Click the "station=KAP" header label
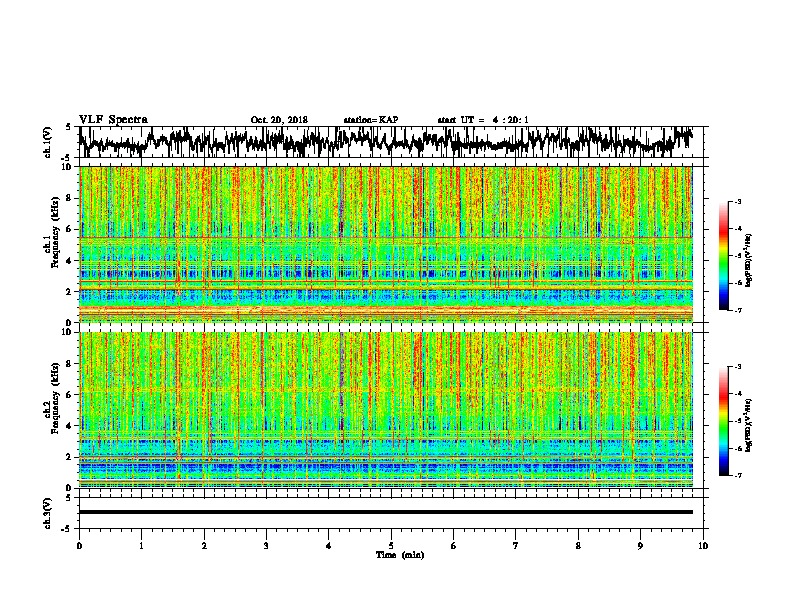The height and width of the screenshot is (612, 792). [x=371, y=120]
